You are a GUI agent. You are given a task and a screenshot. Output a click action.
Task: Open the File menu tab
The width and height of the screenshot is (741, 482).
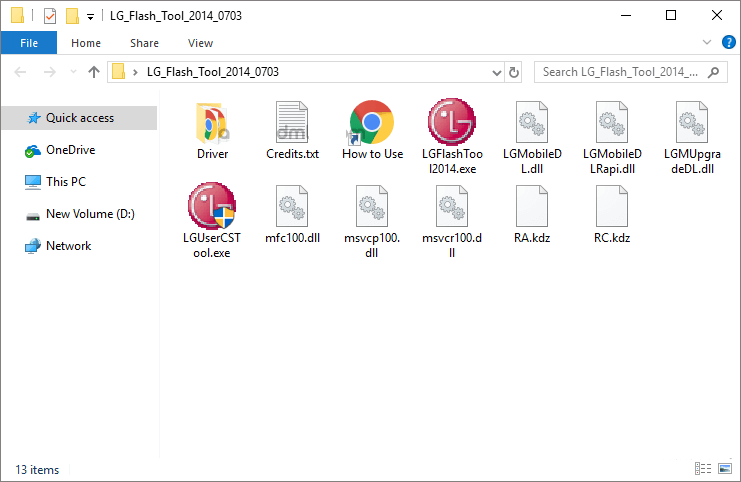(x=29, y=43)
